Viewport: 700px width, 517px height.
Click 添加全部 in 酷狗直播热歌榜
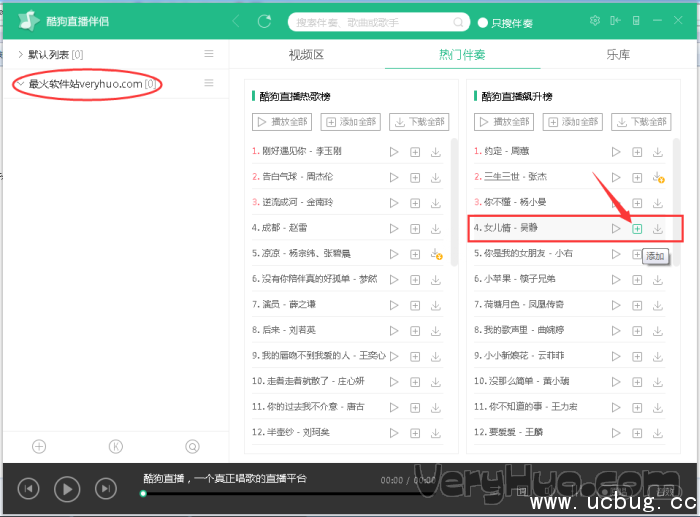350,122
